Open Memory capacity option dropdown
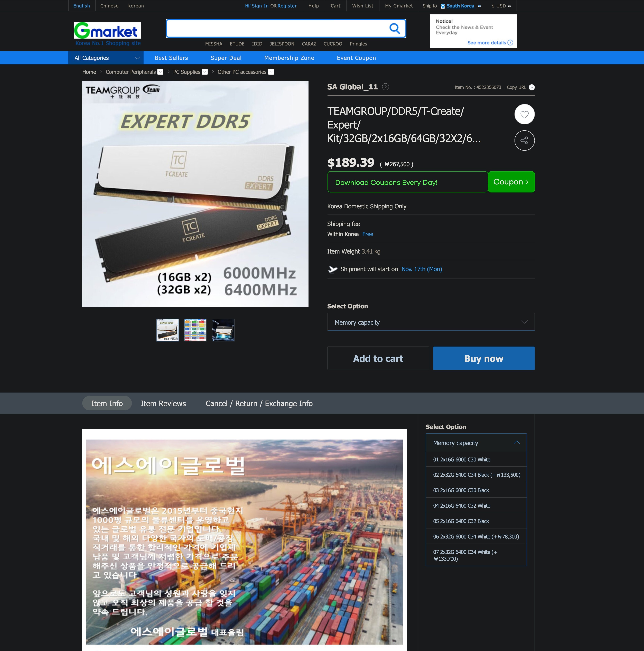The width and height of the screenshot is (644, 651). coord(431,322)
